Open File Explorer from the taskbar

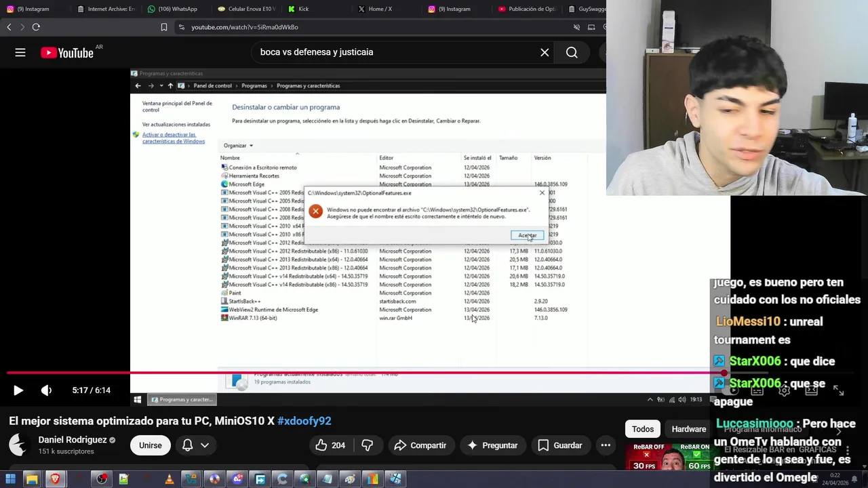pos(32,479)
